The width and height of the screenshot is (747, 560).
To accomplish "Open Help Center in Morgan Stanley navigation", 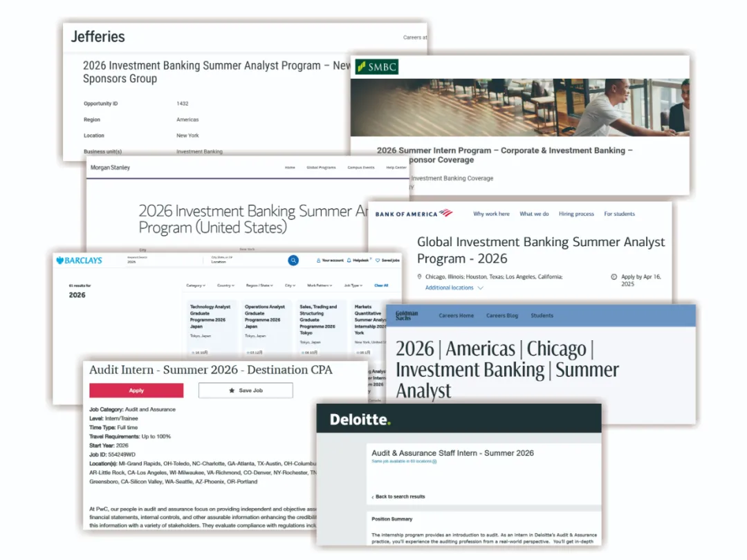I will tap(396, 167).
